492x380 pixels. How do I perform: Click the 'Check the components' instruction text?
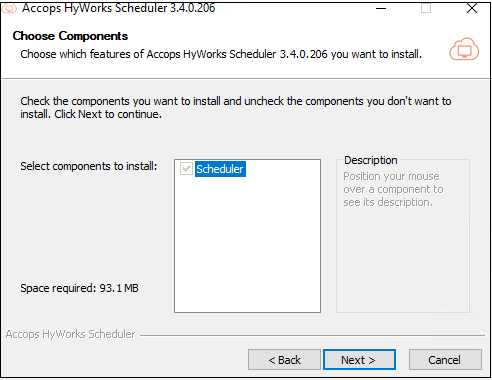[236, 107]
